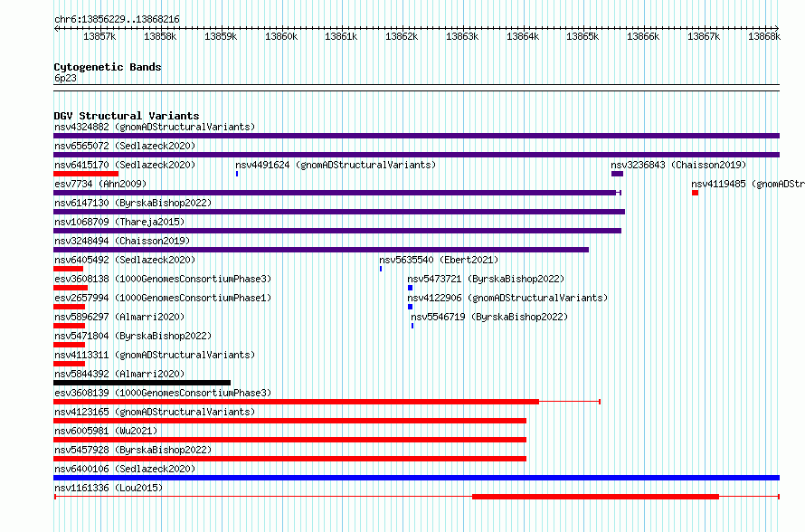The image size is (805, 532).
Task: Select the nsv4123165 gnomAD variant label
Action: coord(155,412)
